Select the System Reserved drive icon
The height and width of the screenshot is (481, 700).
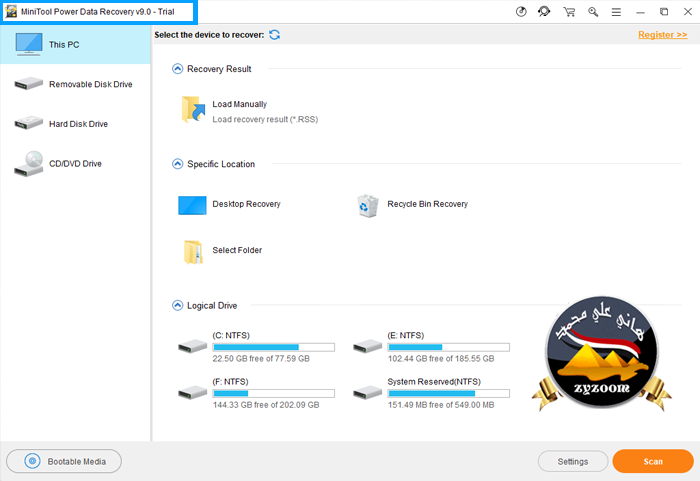[367, 393]
